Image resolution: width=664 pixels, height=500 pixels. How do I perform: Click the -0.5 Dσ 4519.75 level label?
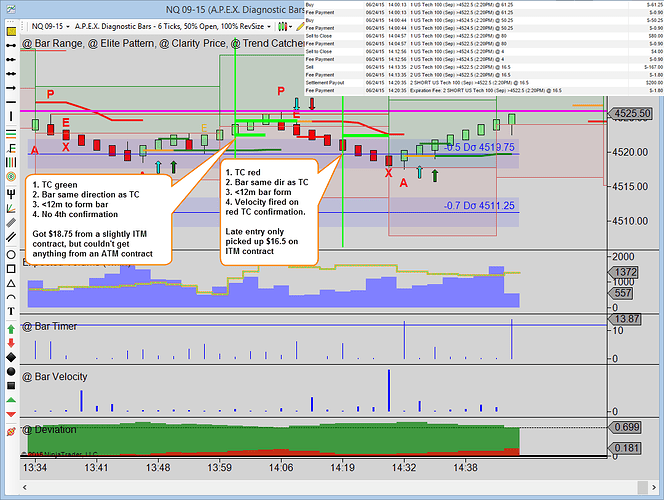tap(479, 147)
